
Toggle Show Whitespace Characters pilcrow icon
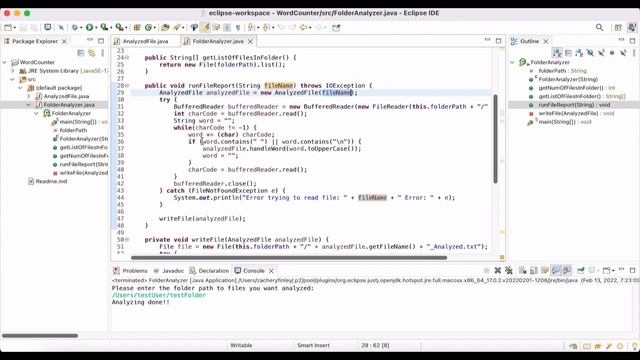238,27
